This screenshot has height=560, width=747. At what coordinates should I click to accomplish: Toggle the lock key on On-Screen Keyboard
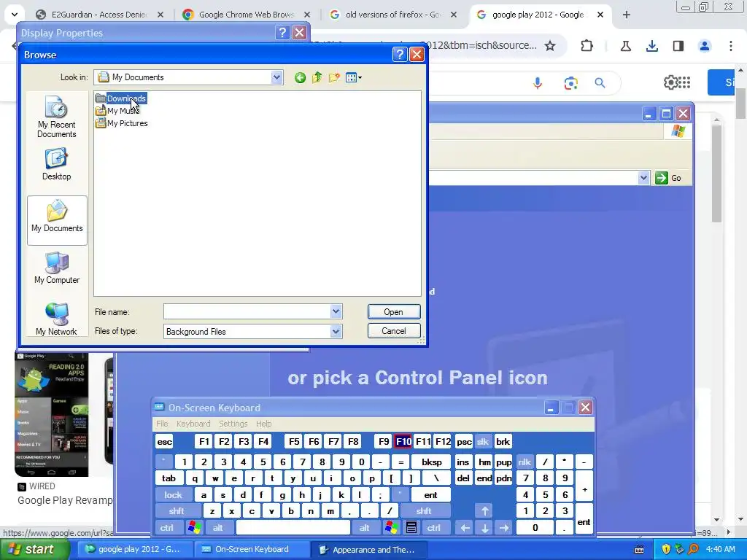tap(174, 495)
